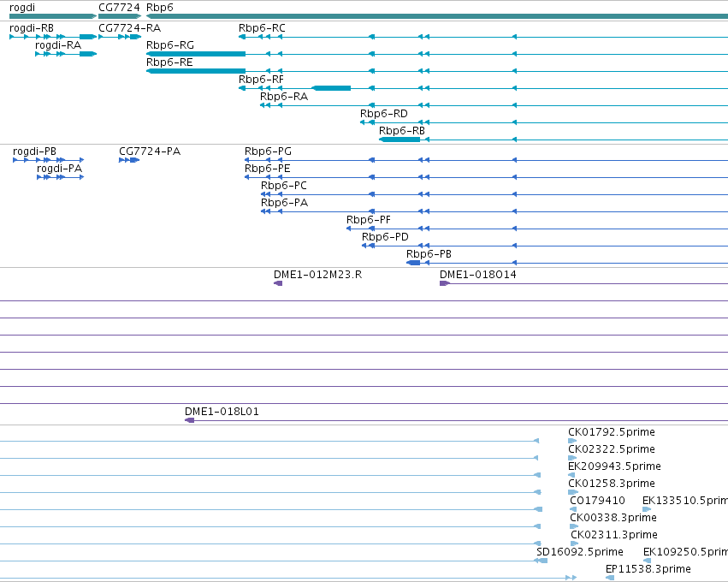
Task: Select the Rbp6-RE thick exon bar
Action: point(196,71)
